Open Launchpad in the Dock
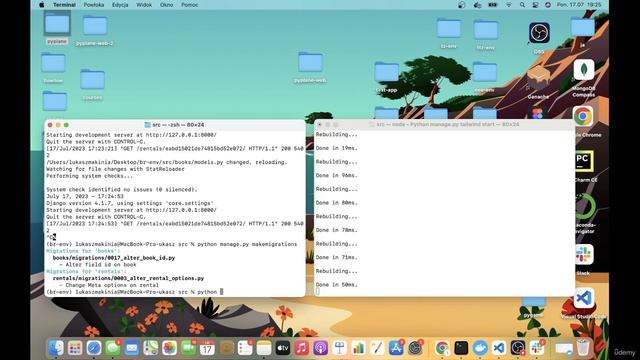 click(75, 348)
